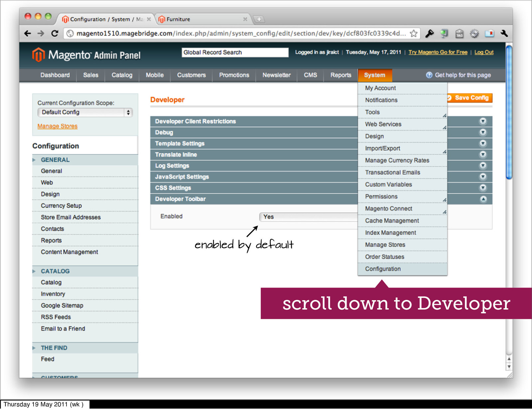This screenshot has width=532, height=410.
Task: Select Manage Currency Rates
Action: click(402, 160)
